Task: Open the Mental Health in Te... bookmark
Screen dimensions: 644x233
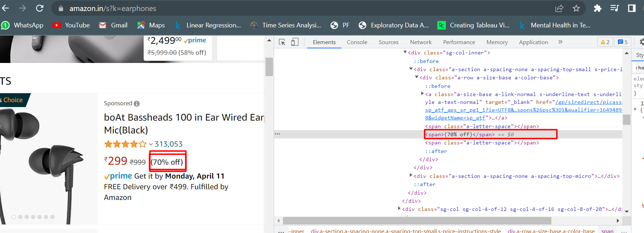Action: point(555,25)
